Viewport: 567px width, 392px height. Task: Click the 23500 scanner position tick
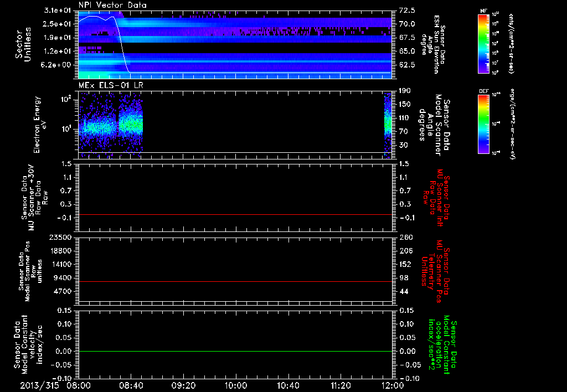(60, 238)
